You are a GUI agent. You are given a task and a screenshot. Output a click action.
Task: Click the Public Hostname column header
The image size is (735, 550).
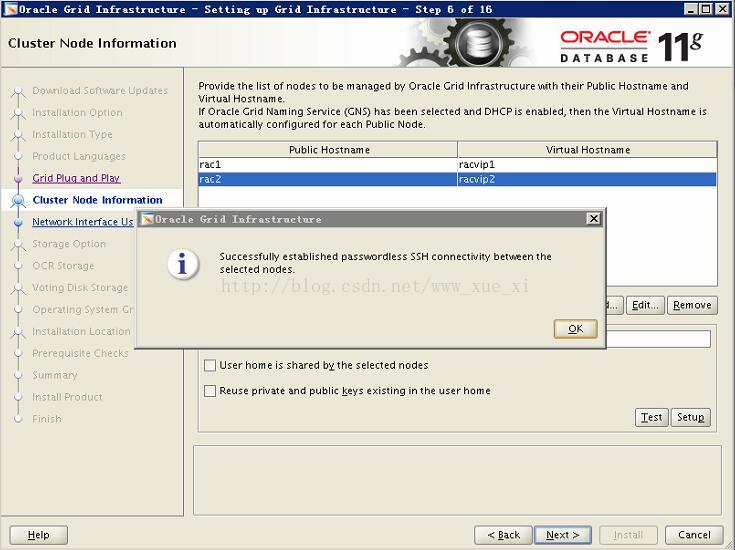point(328,150)
